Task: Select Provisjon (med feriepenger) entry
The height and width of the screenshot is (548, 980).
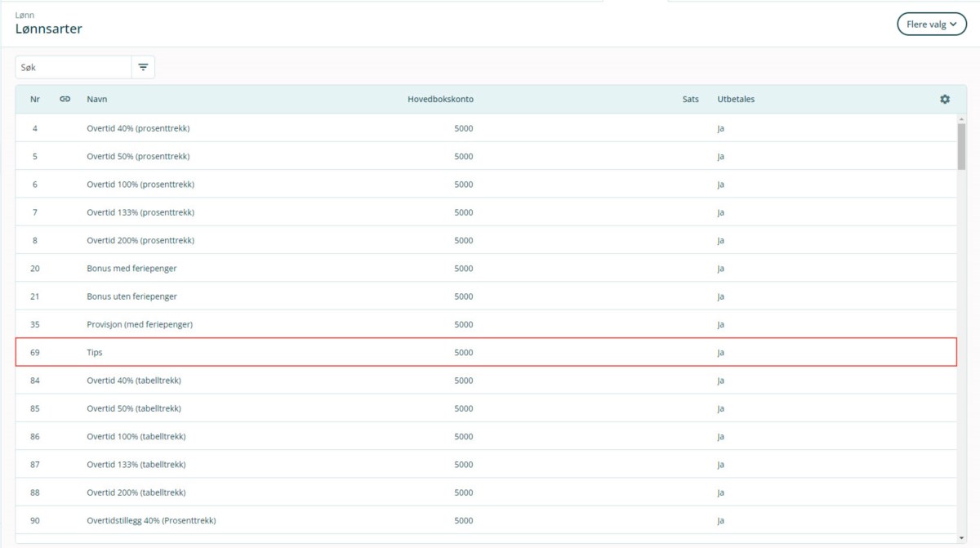Action: point(140,324)
